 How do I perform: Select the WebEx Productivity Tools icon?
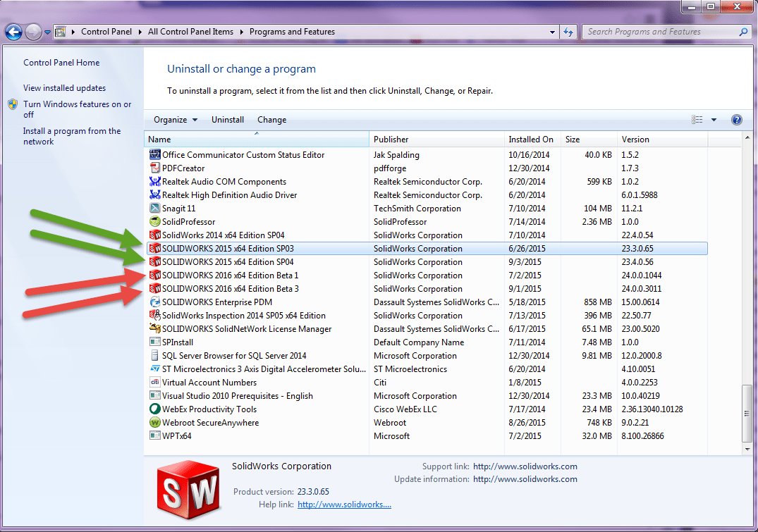(x=154, y=409)
